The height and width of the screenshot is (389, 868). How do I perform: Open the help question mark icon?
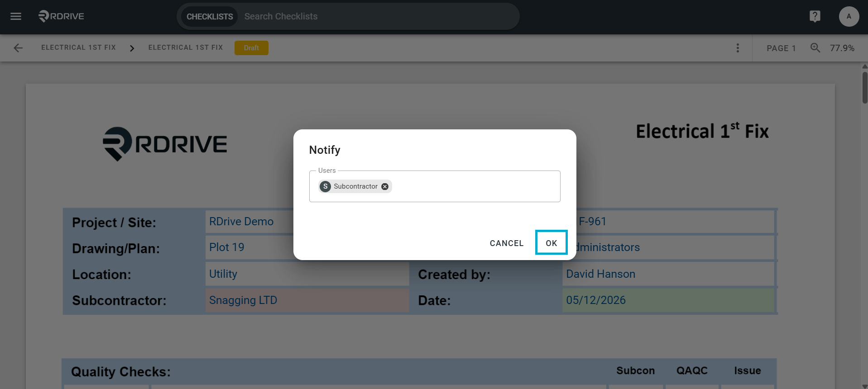[x=815, y=16]
